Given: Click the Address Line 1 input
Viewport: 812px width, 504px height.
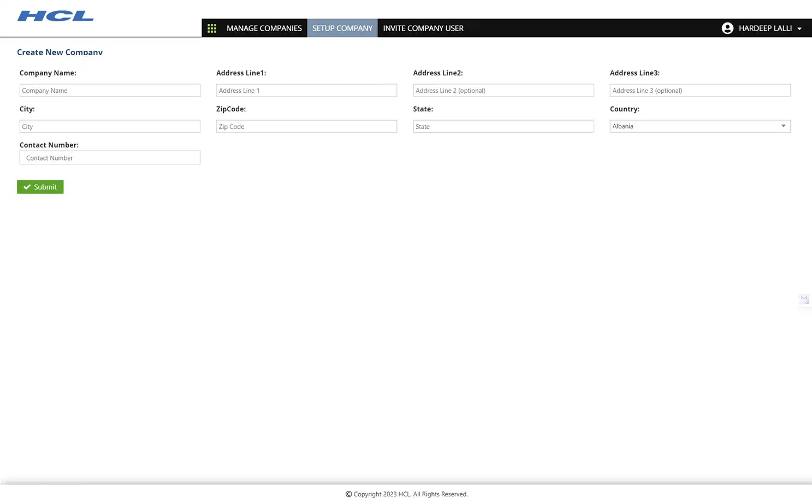Looking at the screenshot, I should 306,90.
